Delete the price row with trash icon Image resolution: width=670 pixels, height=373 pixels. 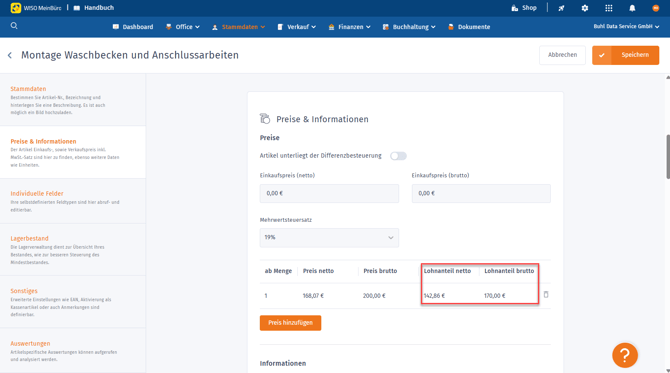click(x=546, y=295)
